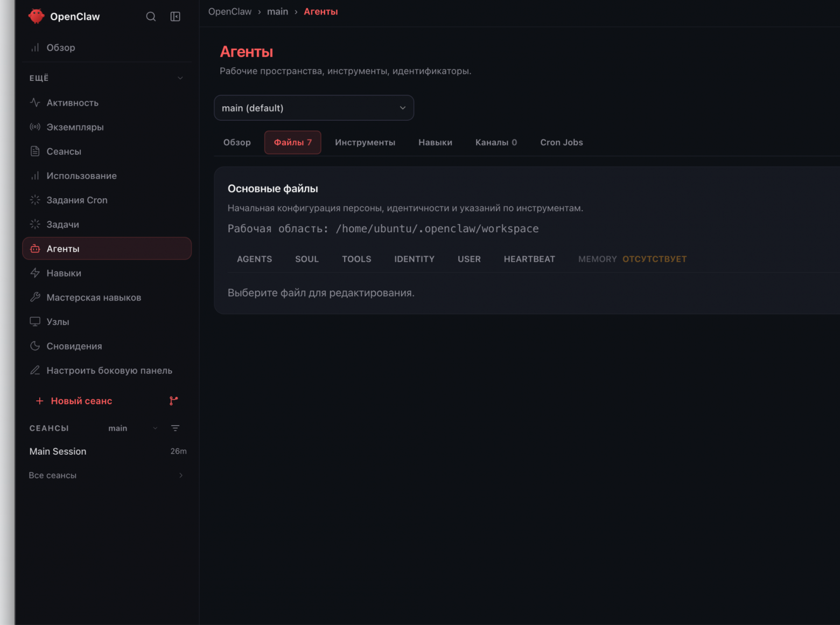
Task: Click the workspace path /home/ubuntu/.openclaw/workspace
Action: click(x=437, y=228)
